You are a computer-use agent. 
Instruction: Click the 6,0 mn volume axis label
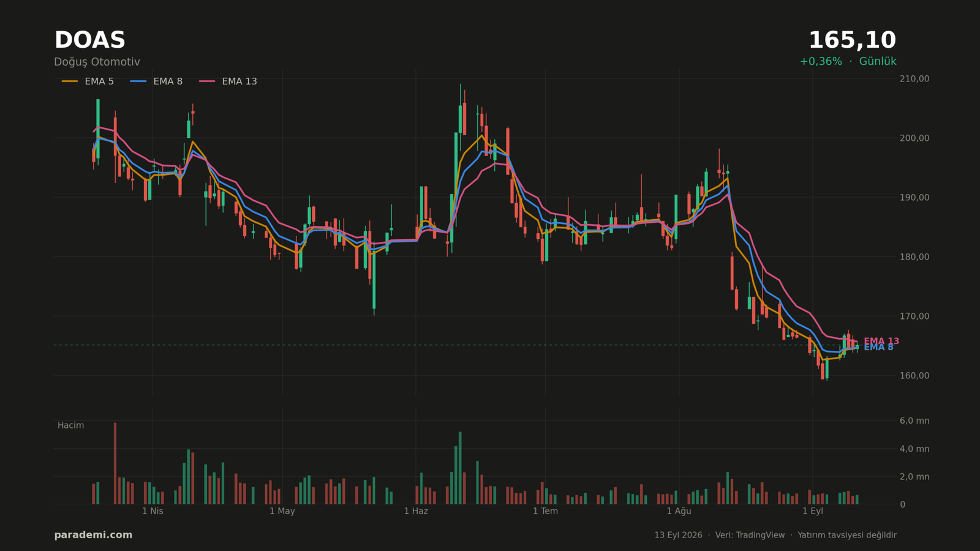pyautogui.click(x=914, y=421)
